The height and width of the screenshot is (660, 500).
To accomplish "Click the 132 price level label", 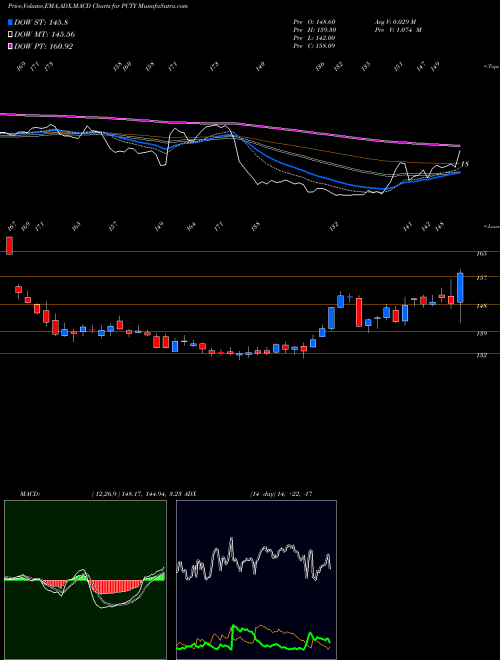I will click(482, 355).
